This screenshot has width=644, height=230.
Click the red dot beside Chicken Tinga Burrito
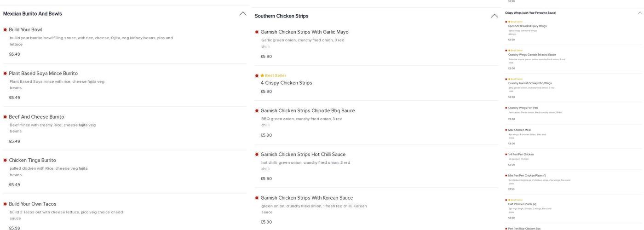5,161
